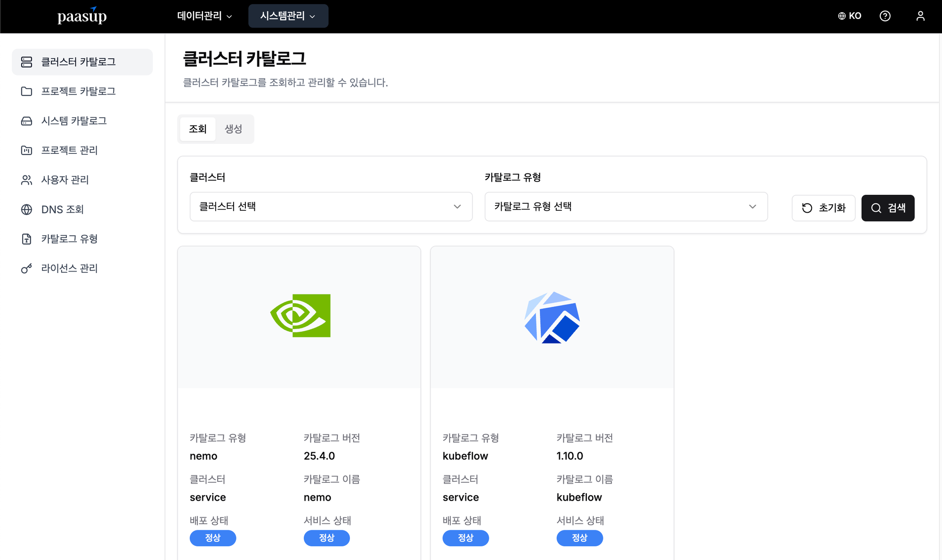The height and width of the screenshot is (560, 942).
Task: Click the nemo catalog version 25.4.0
Action: click(x=319, y=456)
